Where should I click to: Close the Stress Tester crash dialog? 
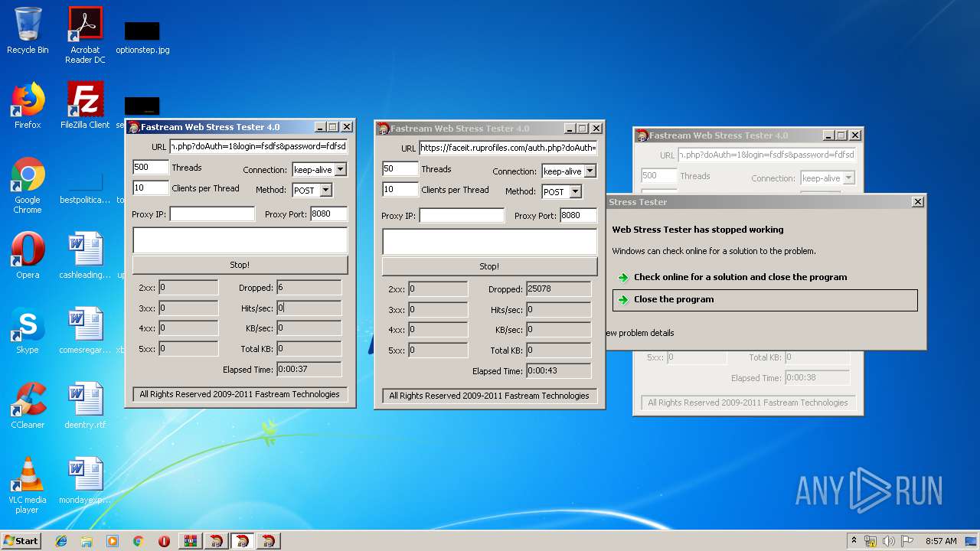coord(918,202)
